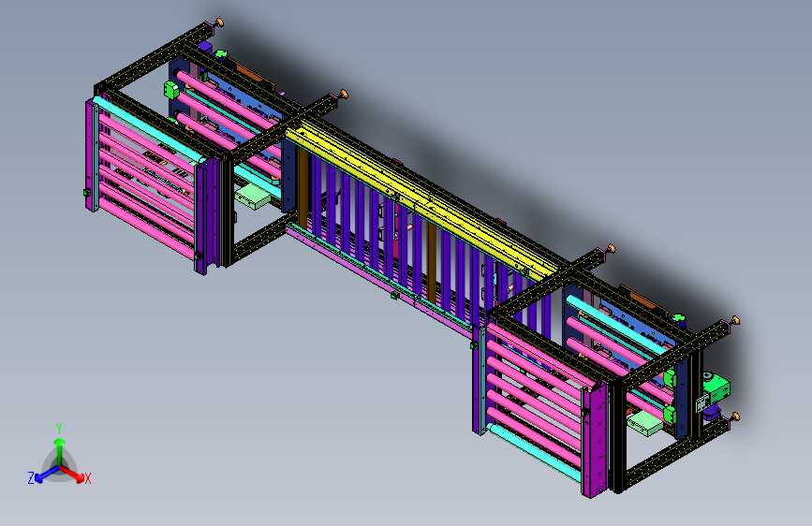Select the brown vertical post in the center section
The image size is (812, 526).
[x=432, y=262]
